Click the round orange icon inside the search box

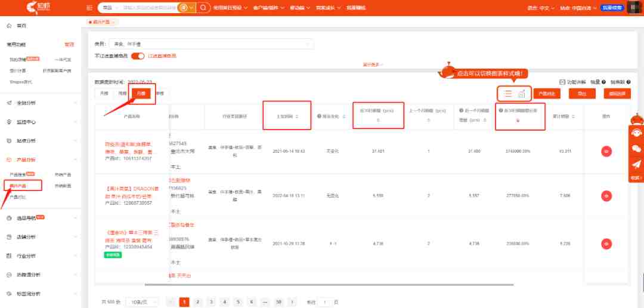tap(184, 7)
